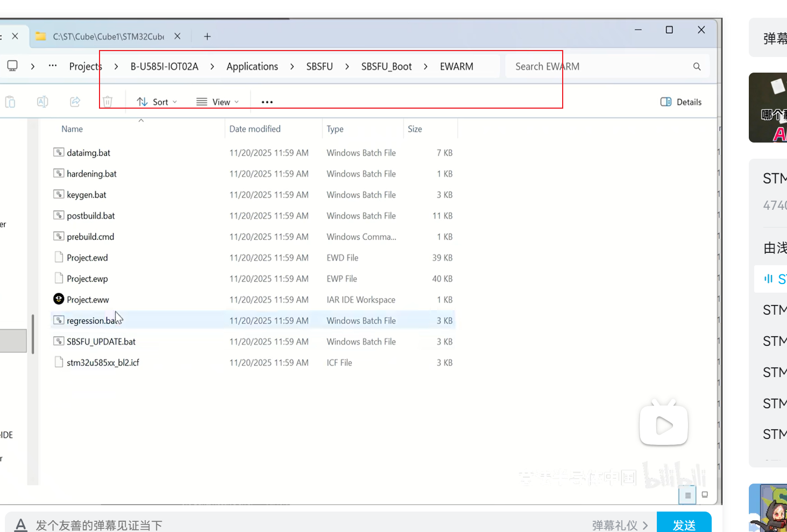Add a new Explorer tab
Image resolution: width=787 pixels, height=532 pixels.
point(207,37)
